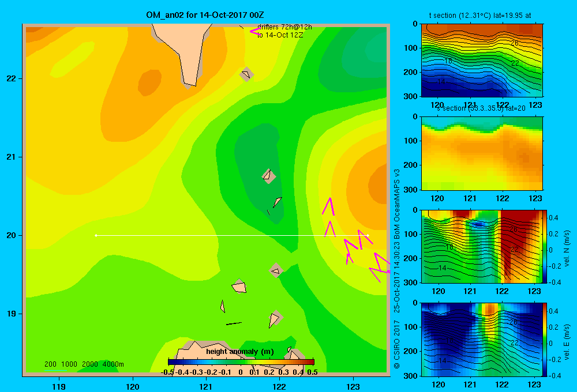Viewport: 577px width, 392px height.
Task: Click the 0.4 tick on vel. N colorbar
Action: point(553,218)
